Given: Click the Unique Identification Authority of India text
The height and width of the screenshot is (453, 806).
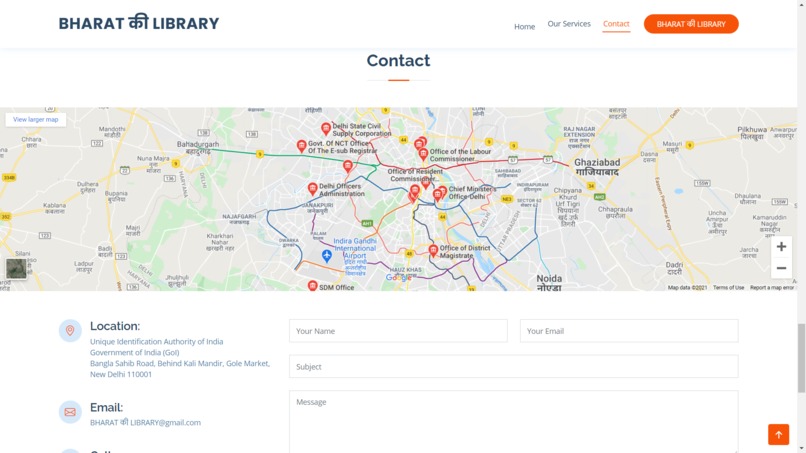Looking at the screenshot, I should tap(157, 341).
